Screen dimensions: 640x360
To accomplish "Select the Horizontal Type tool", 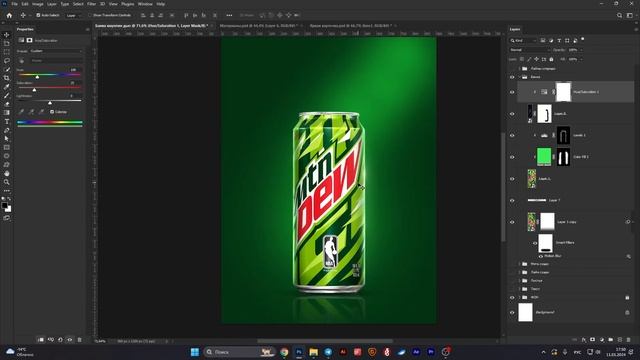I will pos(7,122).
